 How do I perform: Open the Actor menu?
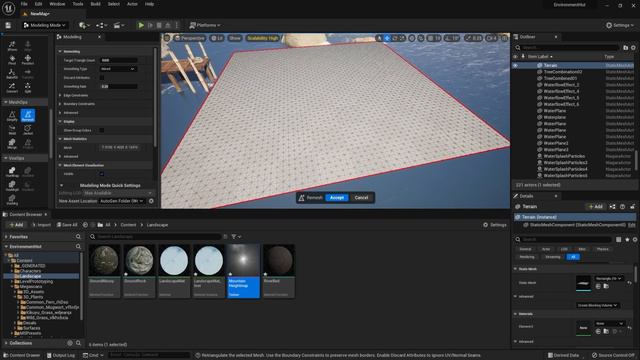pyautogui.click(x=132, y=4)
